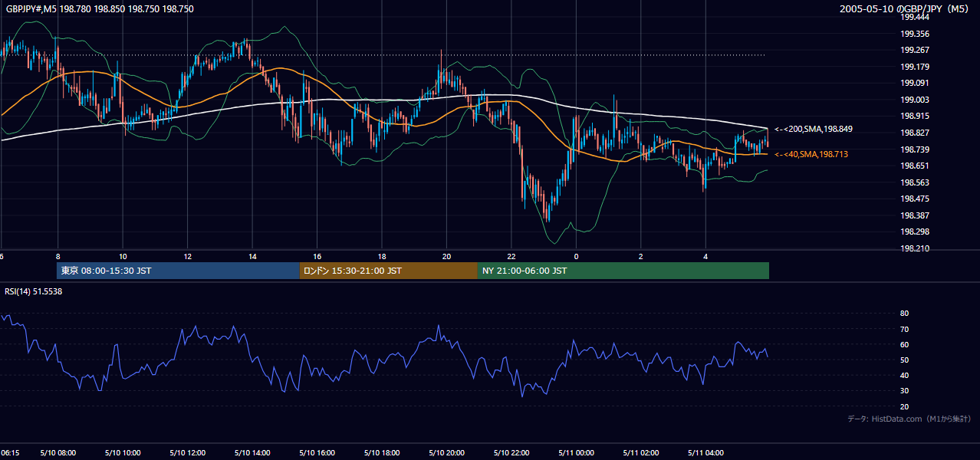The height and width of the screenshot is (460, 980).
Task: Click the bottom time label 5/10 12:00
Action: (188, 453)
